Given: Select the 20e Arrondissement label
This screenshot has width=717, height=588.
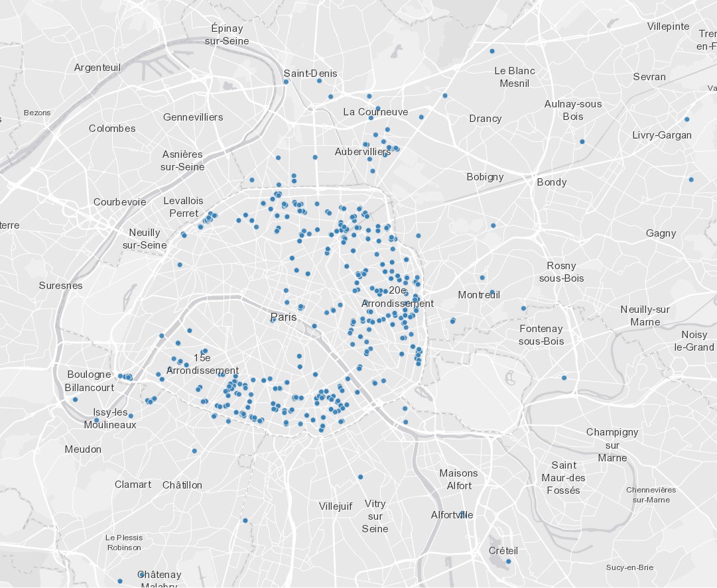Looking at the screenshot, I should (x=398, y=297).
